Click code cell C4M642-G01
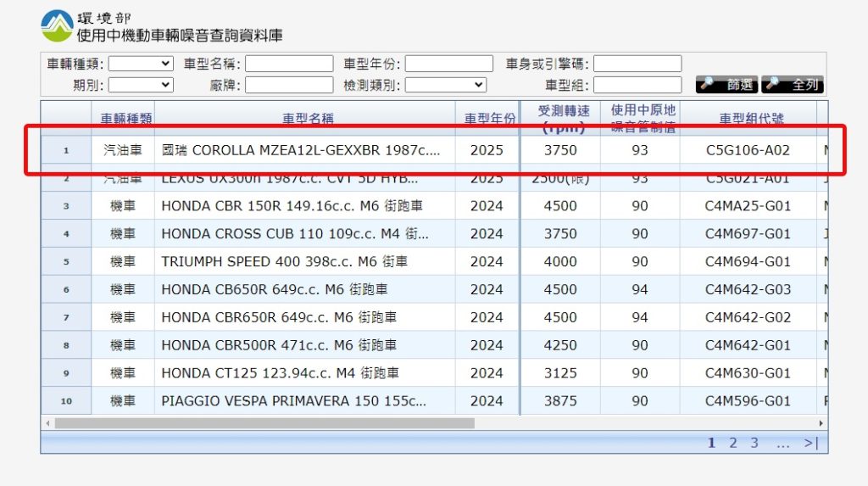 [x=748, y=345]
